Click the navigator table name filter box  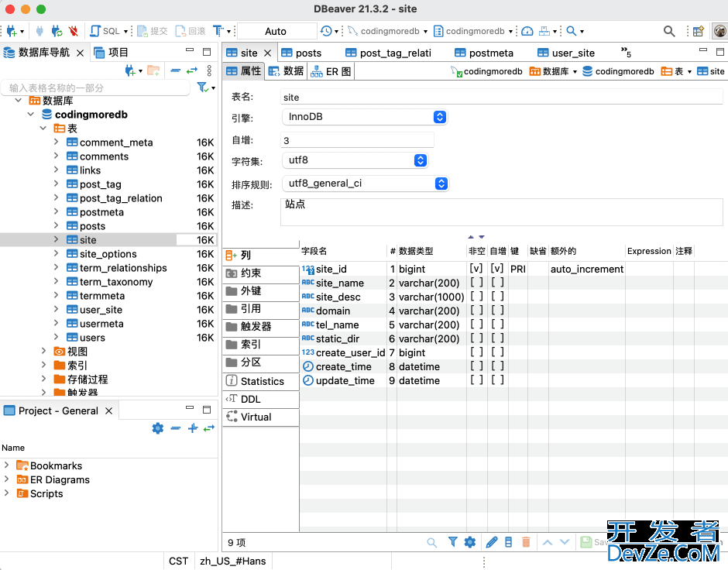point(95,88)
